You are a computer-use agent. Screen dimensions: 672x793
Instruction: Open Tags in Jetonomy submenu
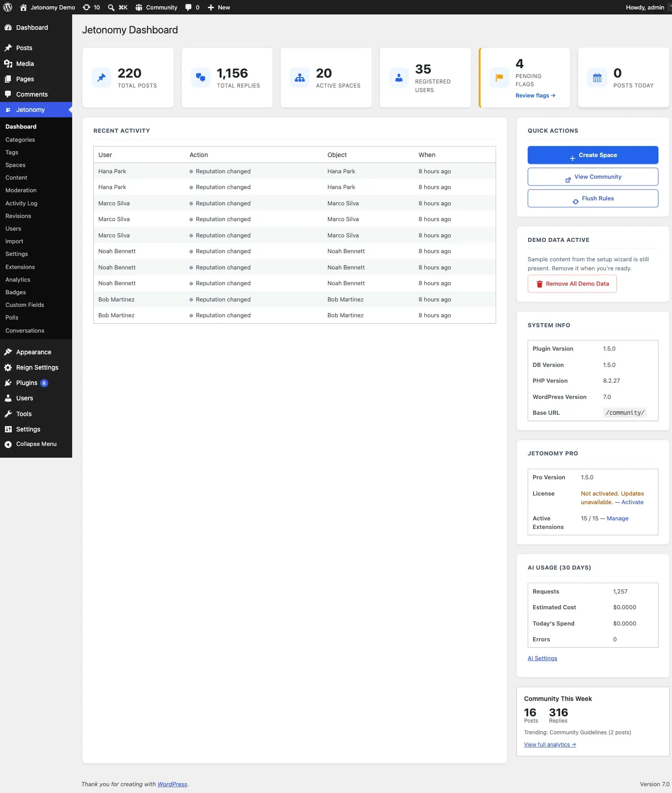pos(12,153)
